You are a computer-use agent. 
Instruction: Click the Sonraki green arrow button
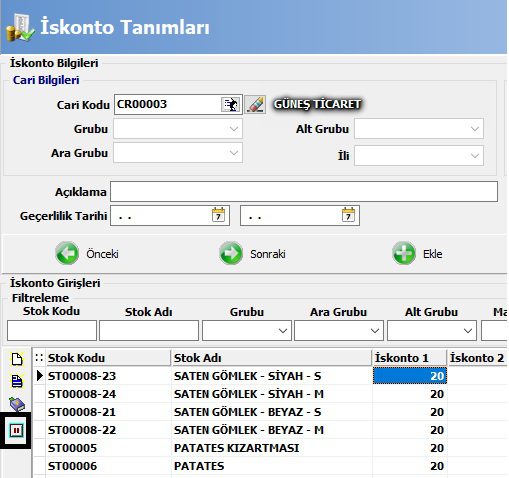[x=252, y=253]
